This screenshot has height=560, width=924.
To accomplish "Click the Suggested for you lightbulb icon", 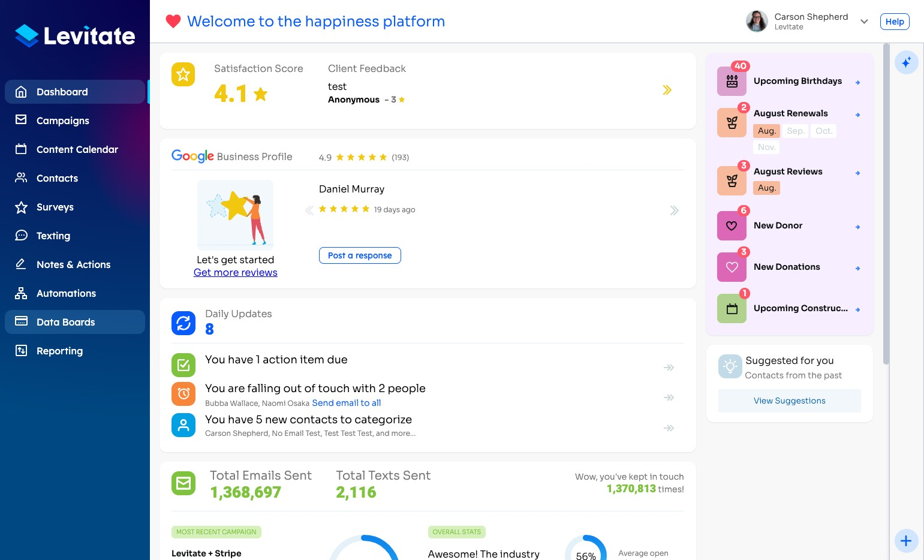I will (x=730, y=366).
